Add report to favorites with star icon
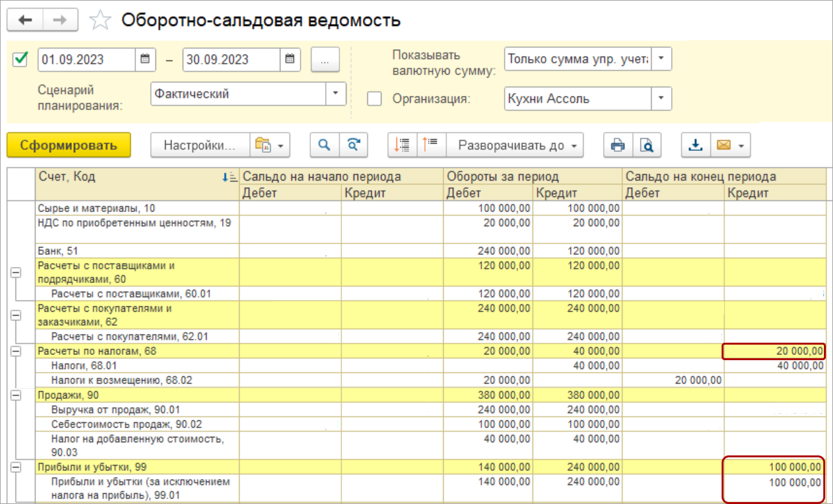The height and width of the screenshot is (504, 833). click(100, 20)
